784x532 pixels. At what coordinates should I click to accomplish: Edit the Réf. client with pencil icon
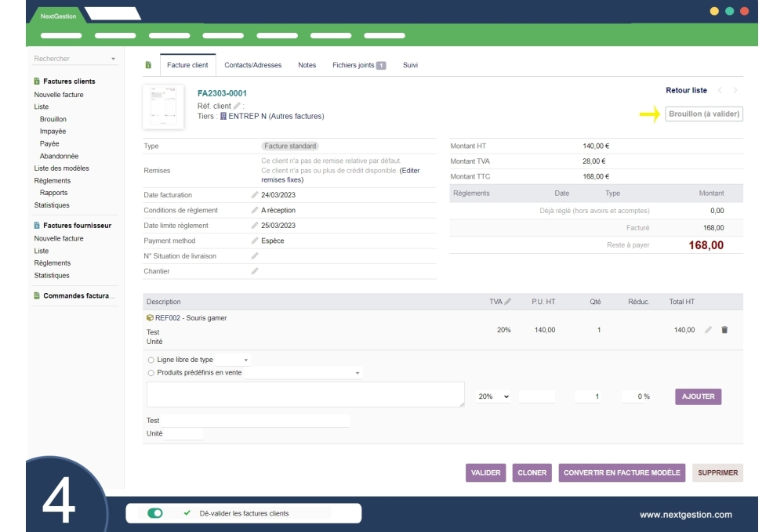pyautogui.click(x=237, y=106)
